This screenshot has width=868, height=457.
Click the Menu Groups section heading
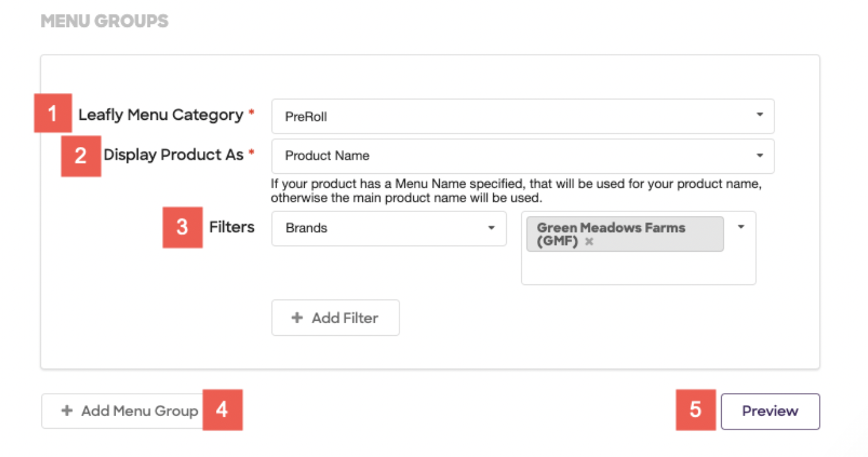pyautogui.click(x=104, y=21)
